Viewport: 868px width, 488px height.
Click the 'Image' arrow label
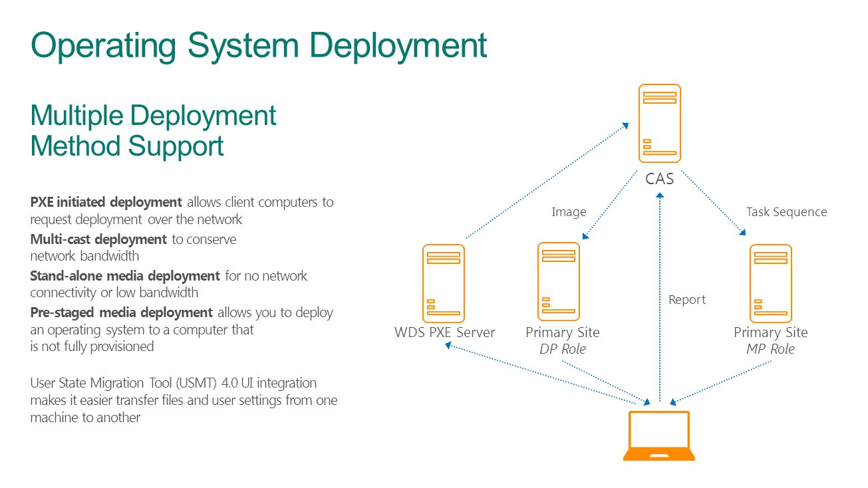coord(569,212)
